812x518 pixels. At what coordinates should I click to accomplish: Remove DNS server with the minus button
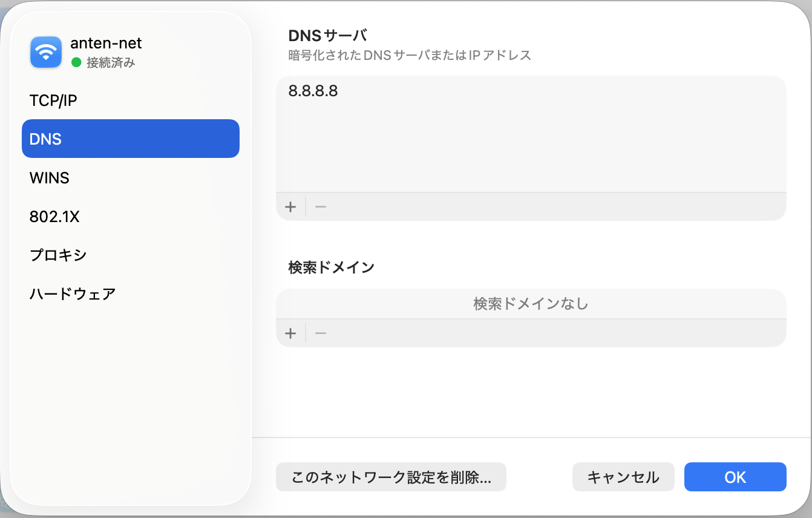[321, 207]
